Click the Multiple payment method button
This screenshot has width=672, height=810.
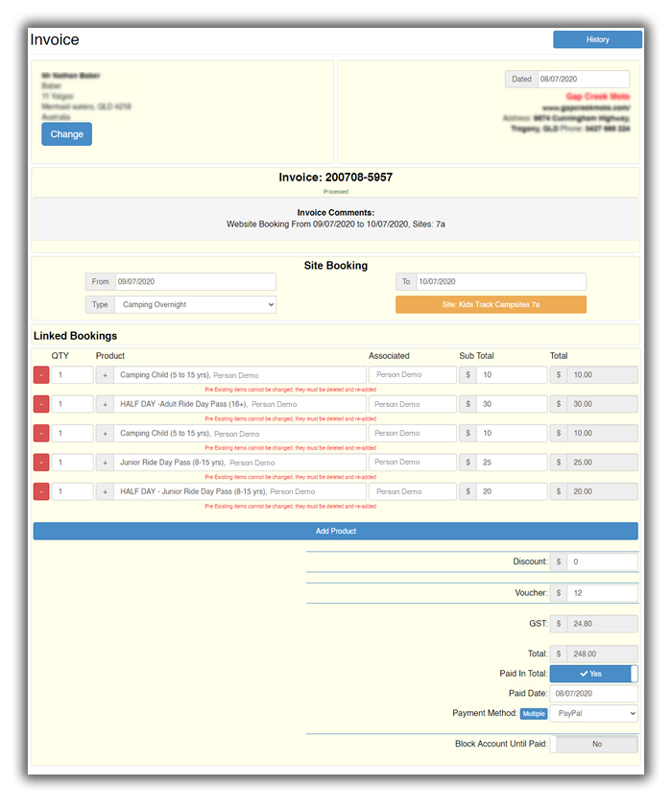(534, 713)
